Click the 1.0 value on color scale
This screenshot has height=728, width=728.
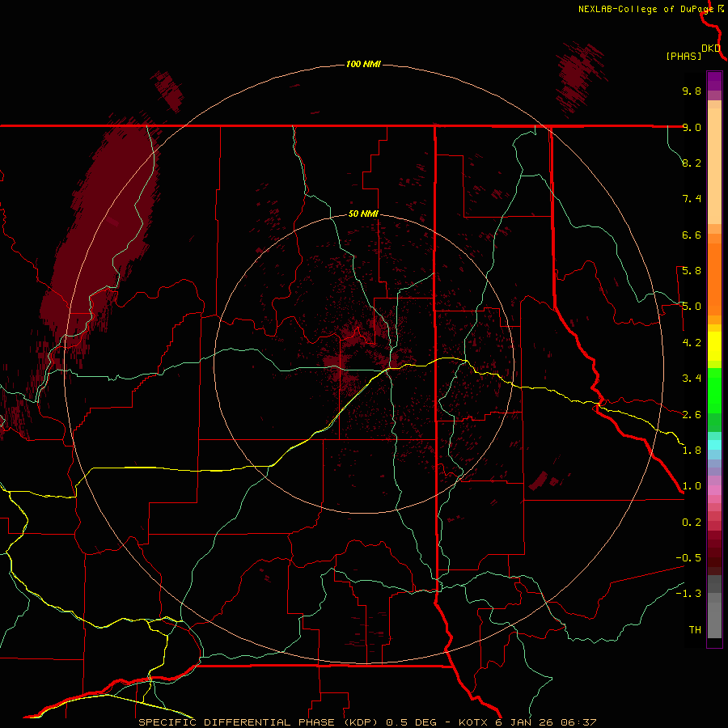(692, 486)
